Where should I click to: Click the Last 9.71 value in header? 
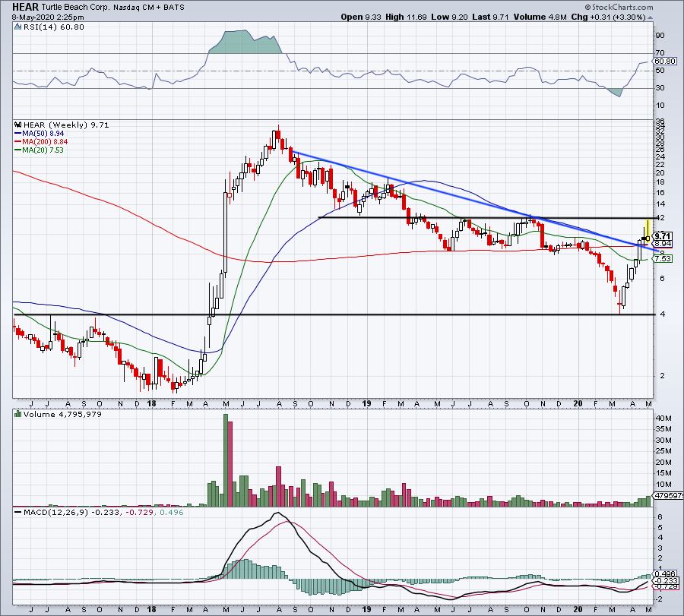pos(490,17)
